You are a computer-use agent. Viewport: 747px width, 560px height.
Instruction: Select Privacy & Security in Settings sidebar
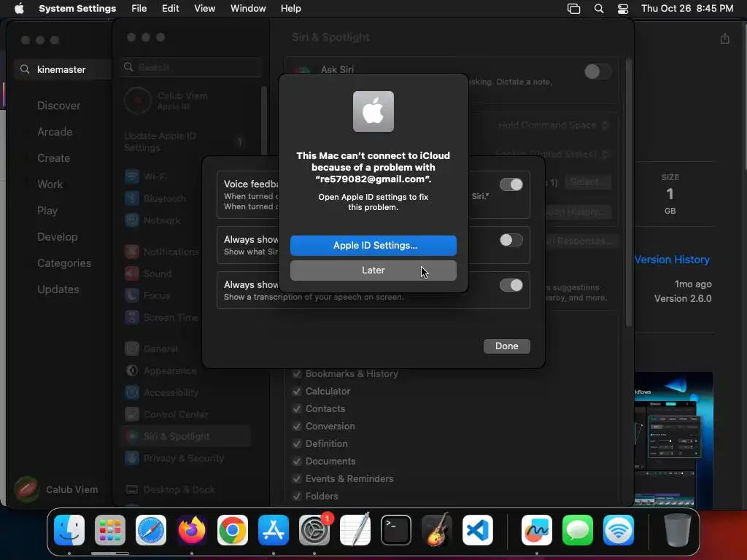[186, 458]
